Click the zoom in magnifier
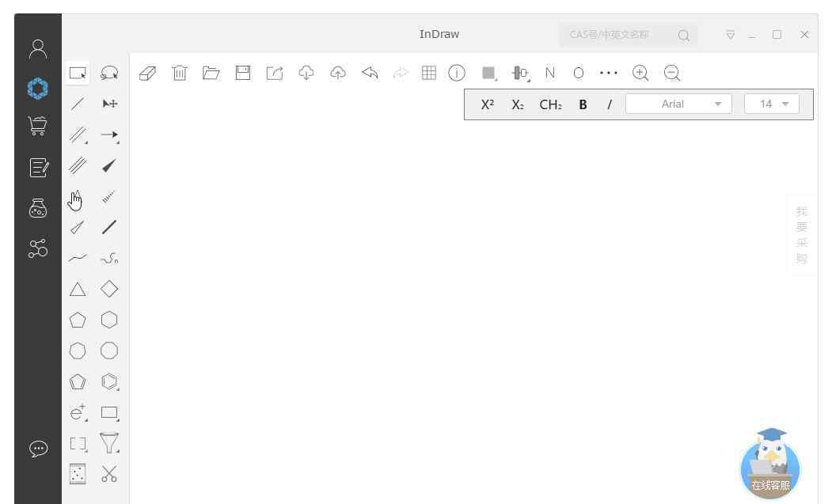The image size is (832, 504). [x=640, y=73]
